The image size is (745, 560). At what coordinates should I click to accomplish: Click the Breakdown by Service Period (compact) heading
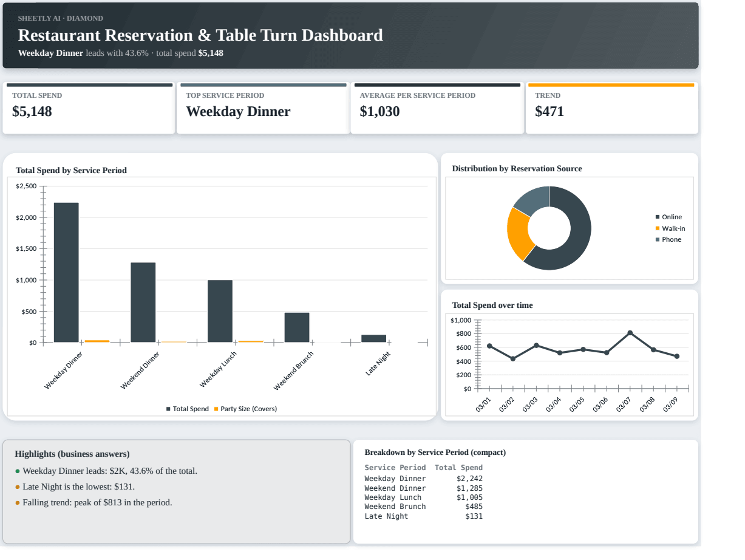coord(435,452)
